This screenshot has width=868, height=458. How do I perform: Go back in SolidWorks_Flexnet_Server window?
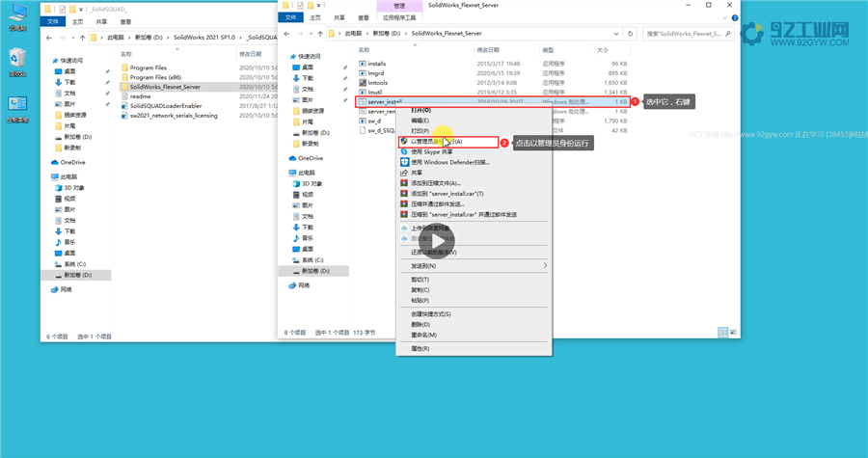tap(286, 34)
